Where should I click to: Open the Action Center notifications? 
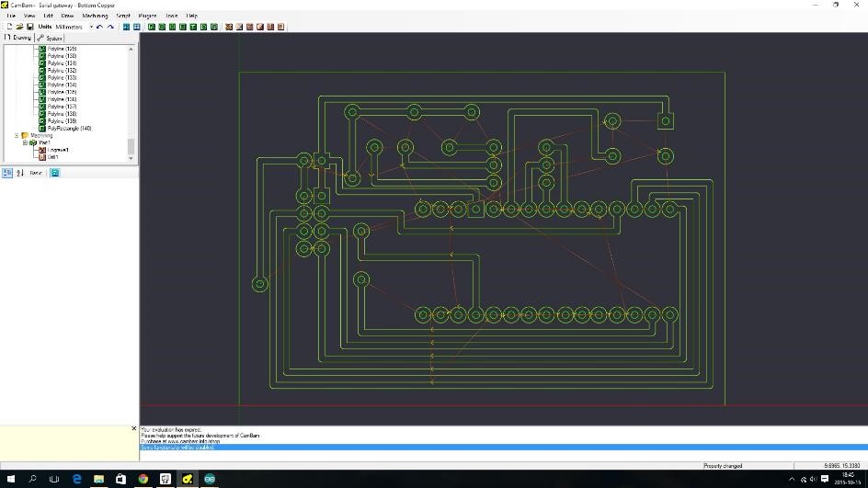(825, 479)
